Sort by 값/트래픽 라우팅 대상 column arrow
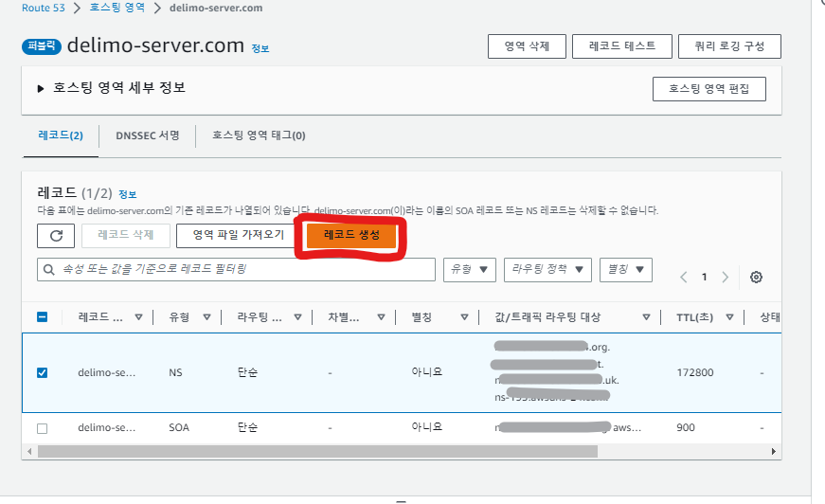The height and width of the screenshot is (504, 825). coord(646,317)
